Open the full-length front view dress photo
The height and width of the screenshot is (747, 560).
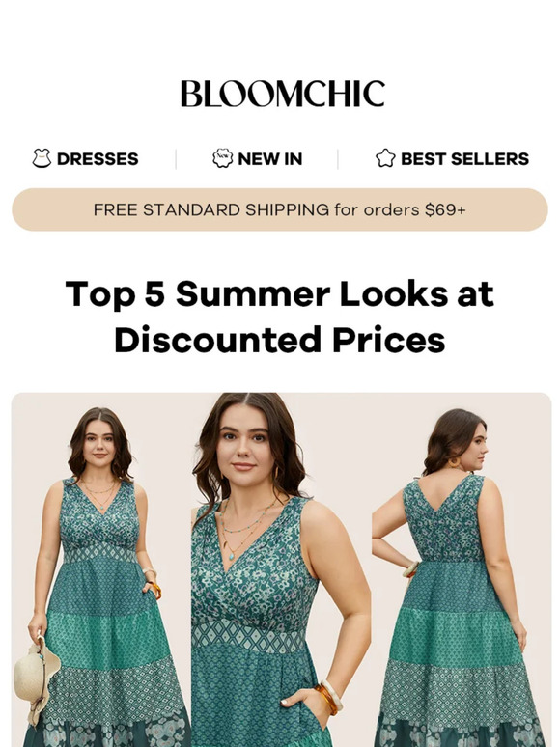tap(101, 569)
